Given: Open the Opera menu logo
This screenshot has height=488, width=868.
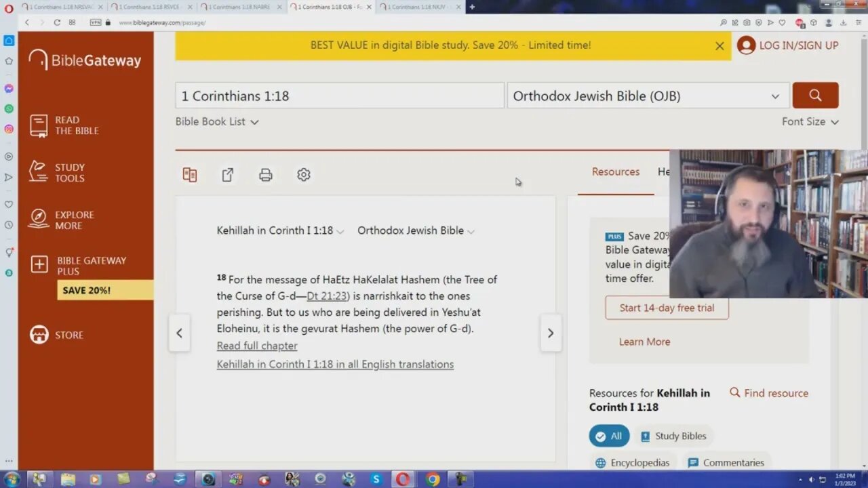Looking at the screenshot, I should 9,7.
